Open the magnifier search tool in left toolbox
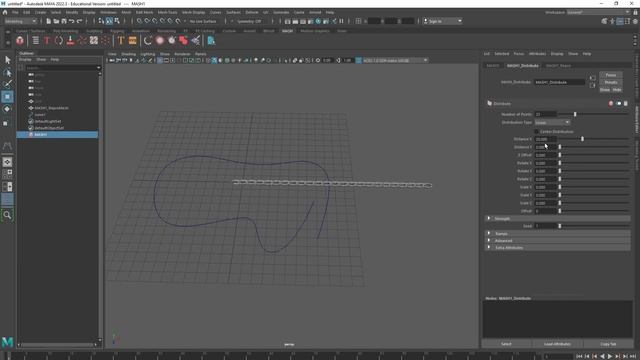Viewport: 640px width, 360px height. pyautogui.click(x=7, y=215)
